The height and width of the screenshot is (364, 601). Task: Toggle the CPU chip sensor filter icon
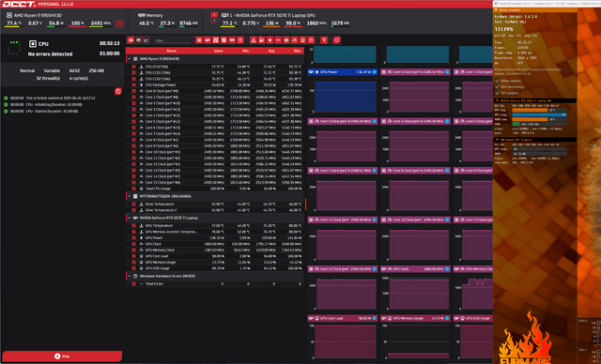pos(199,39)
